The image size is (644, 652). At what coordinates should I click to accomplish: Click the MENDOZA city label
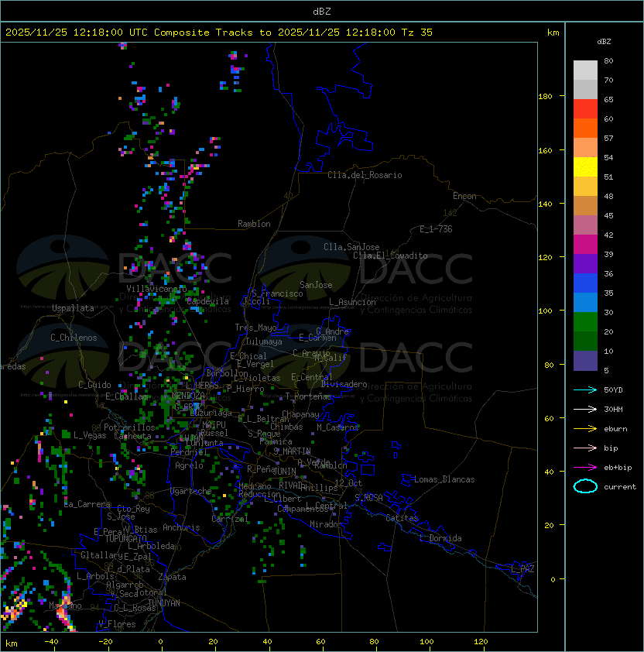pos(188,395)
